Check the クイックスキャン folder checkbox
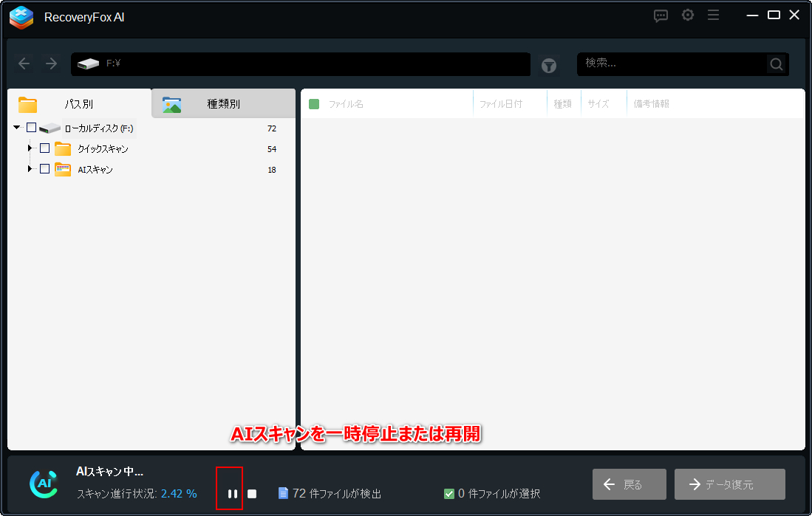Image resolution: width=812 pixels, height=516 pixels. tap(44, 148)
